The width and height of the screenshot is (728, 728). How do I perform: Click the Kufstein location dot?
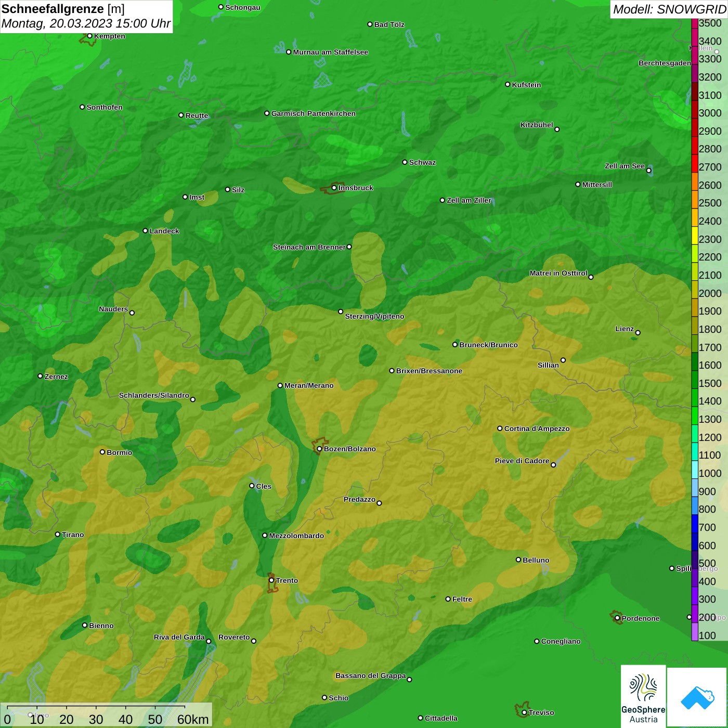click(x=508, y=84)
